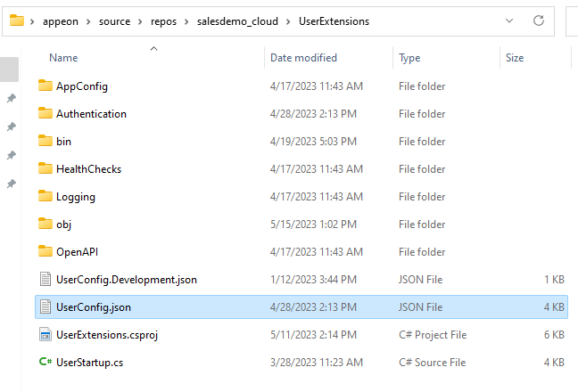
Task: Click the UserConfig.Development.json file icon
Action: pyautogui.click(x=45, y=280)
